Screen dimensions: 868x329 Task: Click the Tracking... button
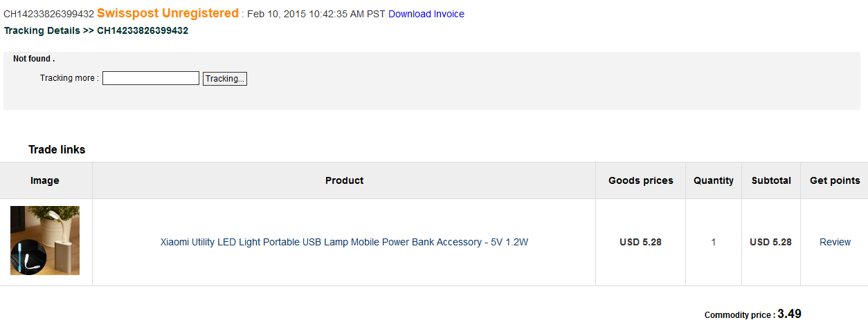tap(225, 79)
